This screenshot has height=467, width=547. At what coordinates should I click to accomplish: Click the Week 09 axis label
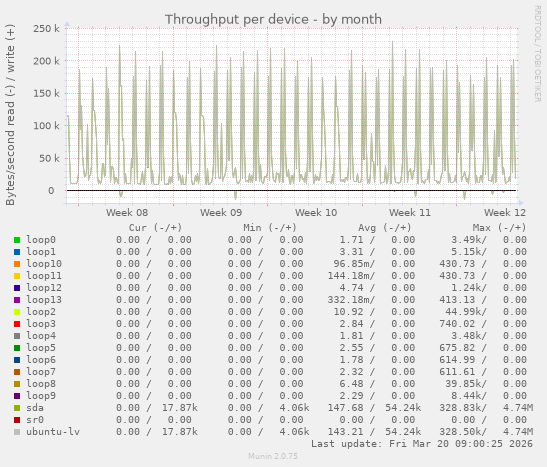pos(221,213)
